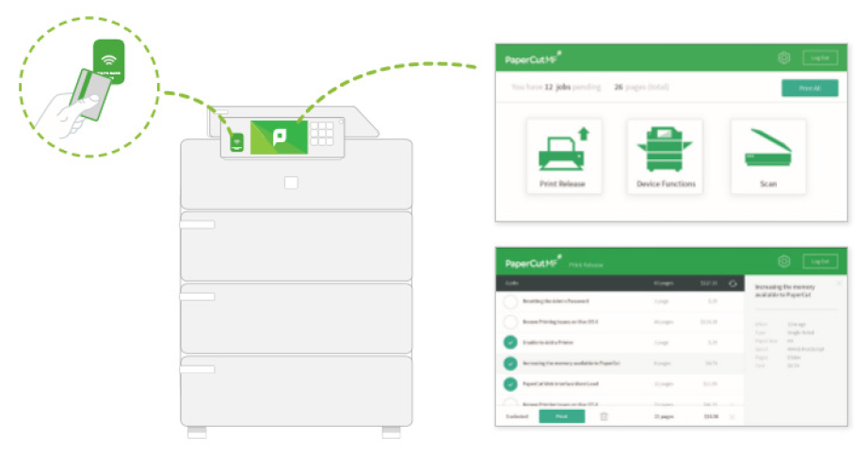
Task: Uncheck the Unable to add a Printer job
Action: (510, 342)
